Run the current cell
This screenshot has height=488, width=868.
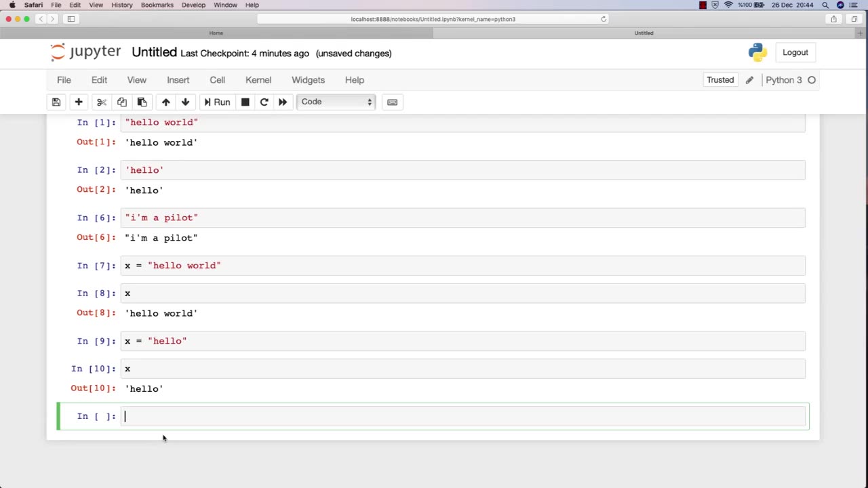point(217,102)
